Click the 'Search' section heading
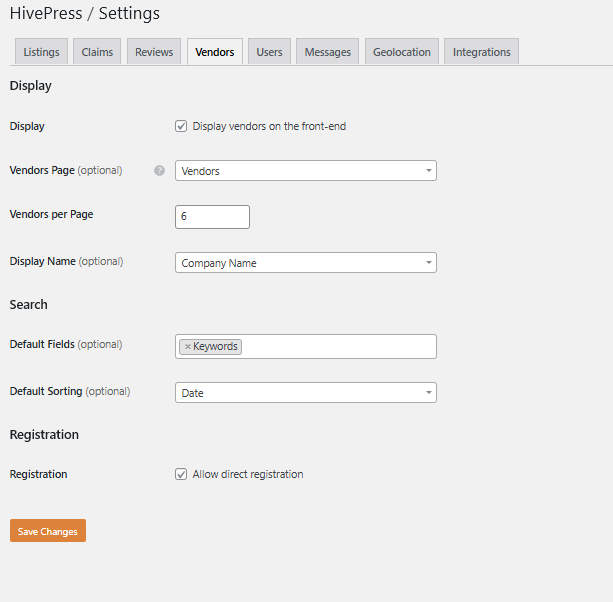 pos(29,305)
